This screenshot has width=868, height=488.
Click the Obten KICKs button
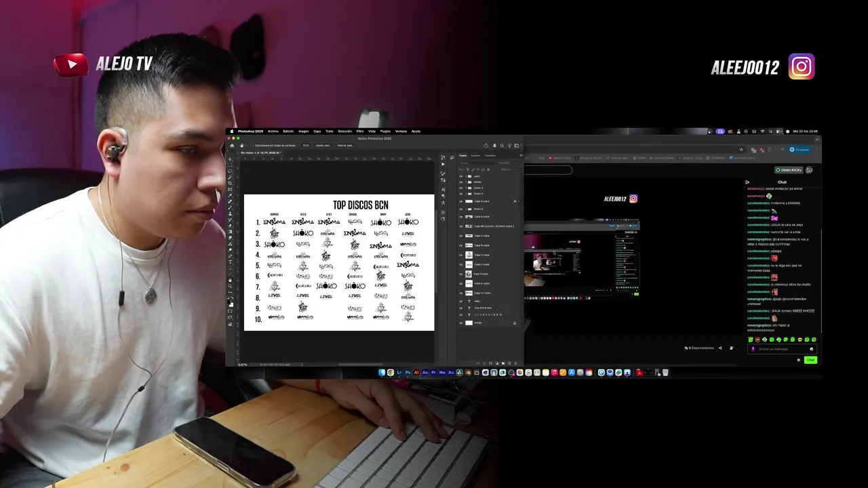tap(789, 170)
